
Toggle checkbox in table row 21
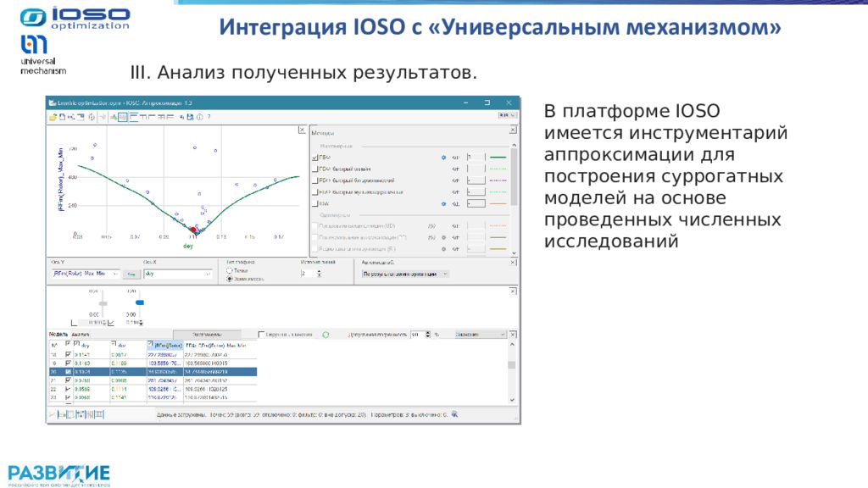tap(68, 380)
